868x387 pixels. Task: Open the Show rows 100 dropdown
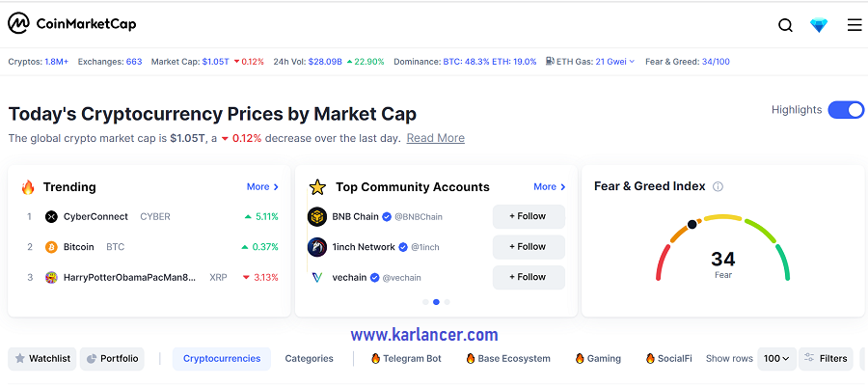pyautogui.click(x=776, y=359)
